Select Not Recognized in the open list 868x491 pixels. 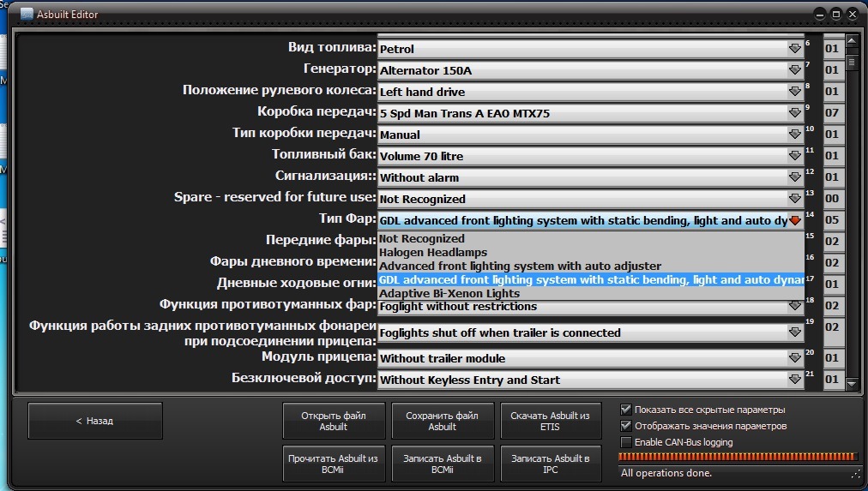tap(591, 239)
